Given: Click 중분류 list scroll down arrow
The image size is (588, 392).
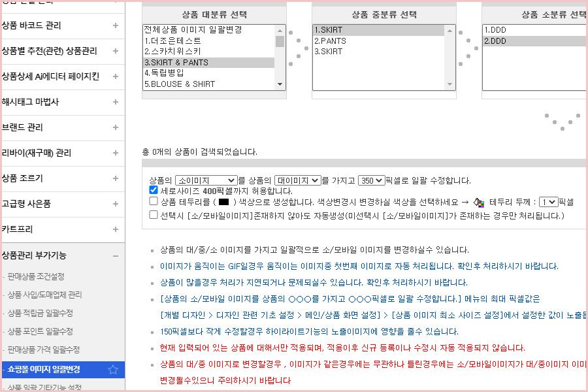Looking at the screenshot, I should click(449, 84).
